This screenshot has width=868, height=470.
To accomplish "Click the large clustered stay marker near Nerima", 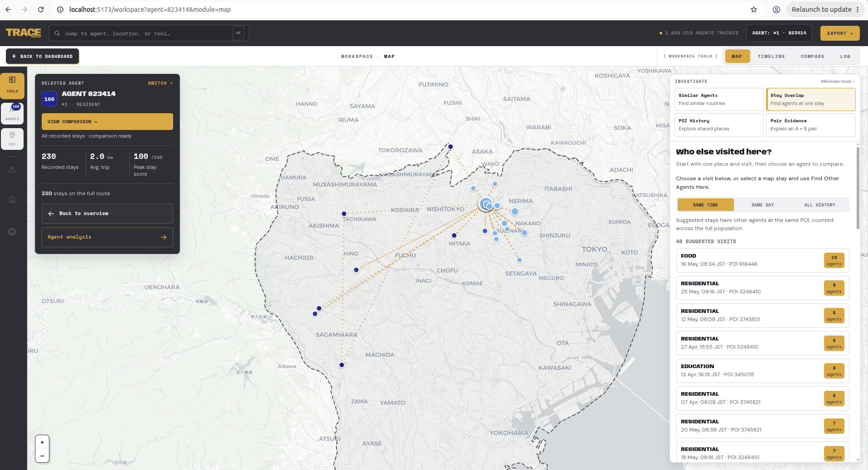I will click(x=486, y=204).
